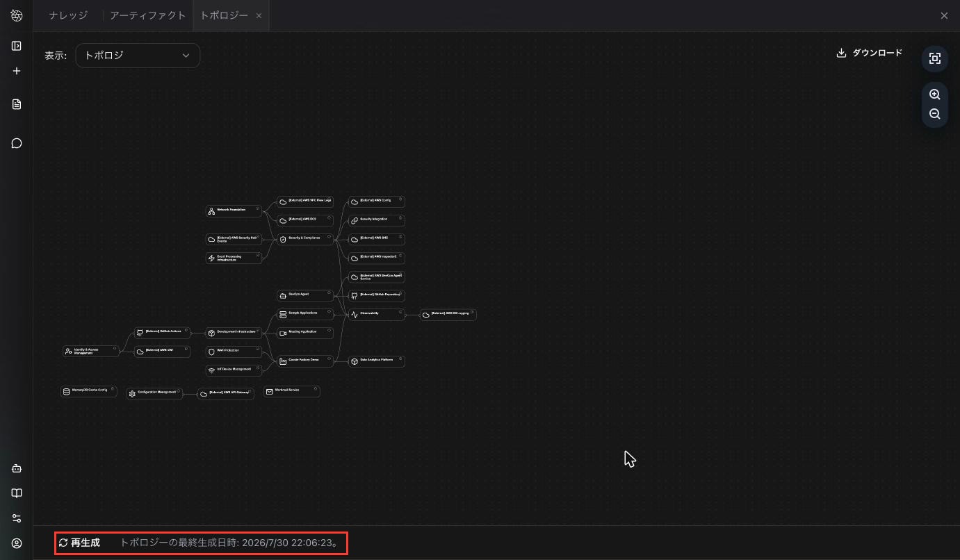
Task: Click the cube icon on Development Infrastructure
Action: tap(211, 333)
